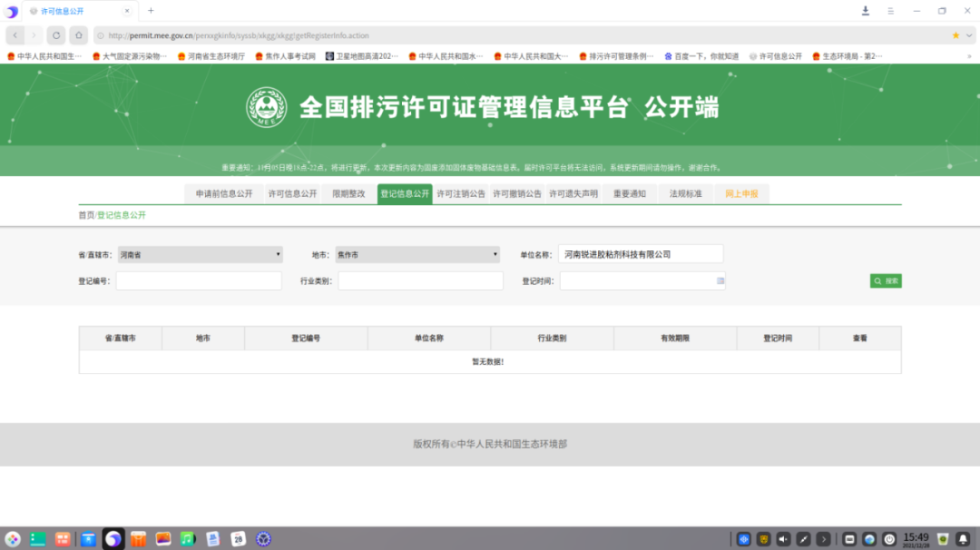
Task: Click the 首页 breadcrumb link
Action: click(86, 215)
